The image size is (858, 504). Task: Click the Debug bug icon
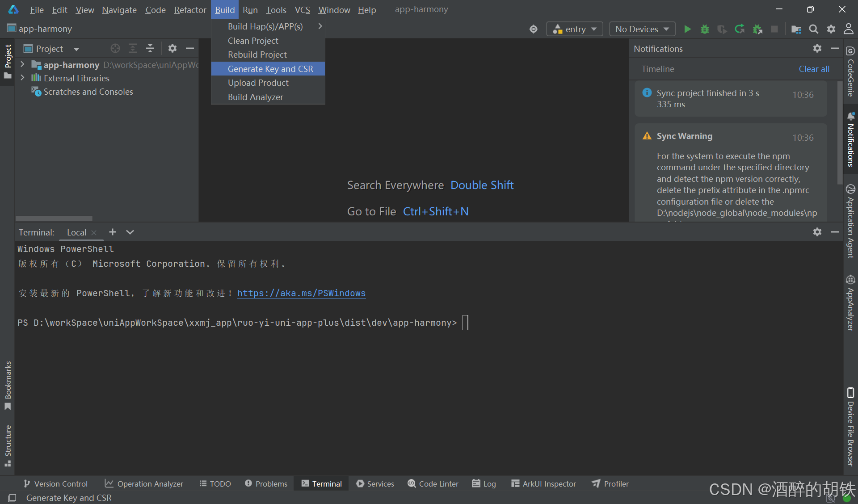tap(705, 29)
